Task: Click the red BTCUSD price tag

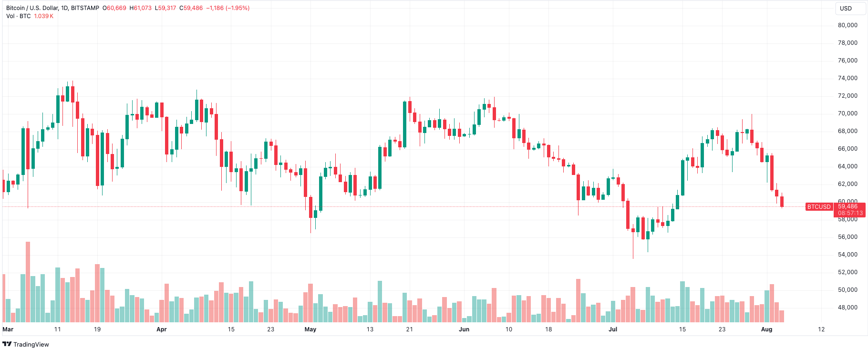Action: coord(819,207)
